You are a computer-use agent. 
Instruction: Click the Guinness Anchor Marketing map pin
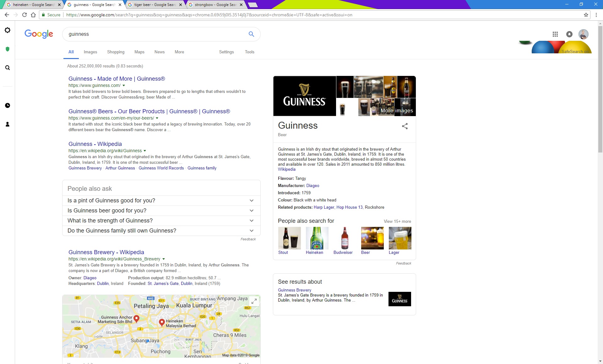point(136,319)
